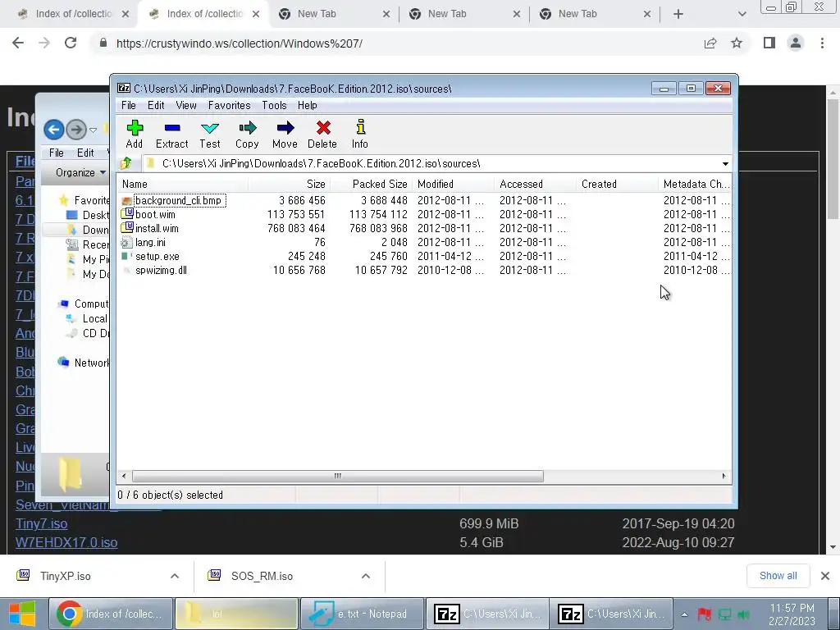Screen dimensions: 840x630
Task: Open the Favorites menu
Action: pyautogui.click(x=230, y=105)
